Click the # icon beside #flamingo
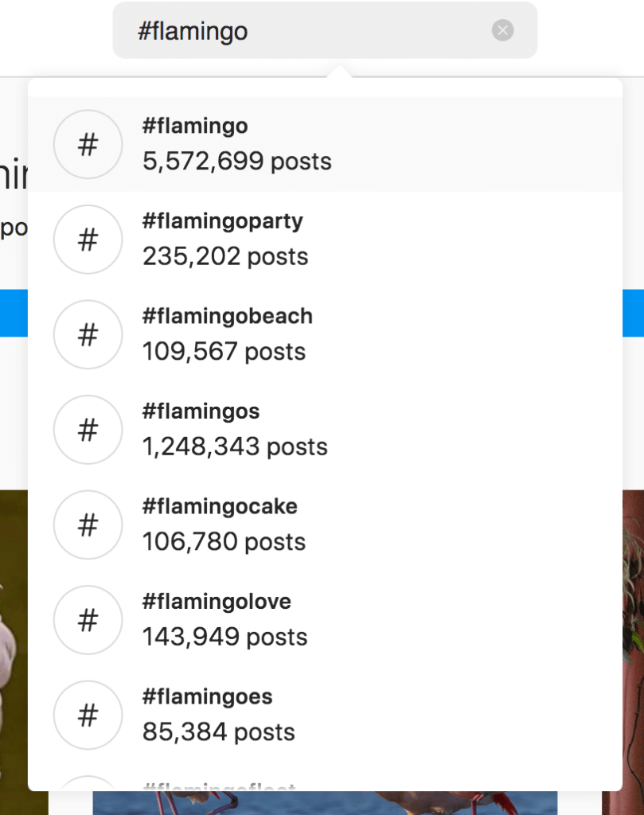The height and width of the screenshot is (815, 644). point(88,144)
